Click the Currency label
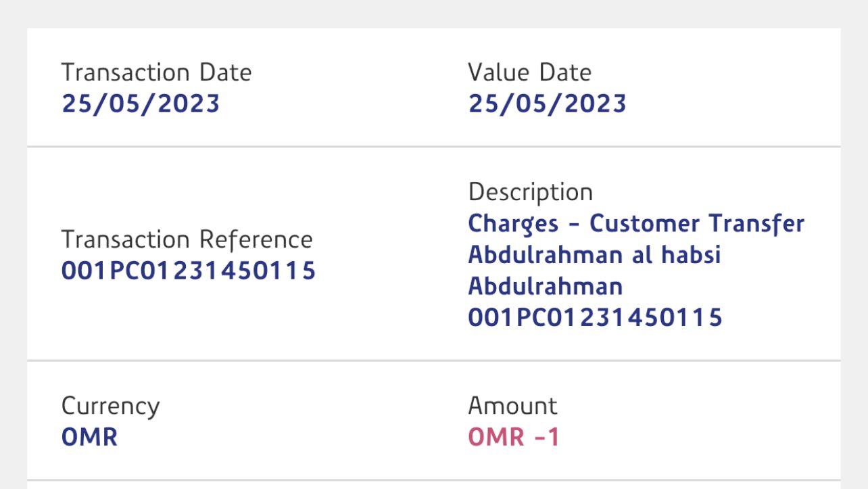Screen dimensions: 868x489 coord(110,406)
